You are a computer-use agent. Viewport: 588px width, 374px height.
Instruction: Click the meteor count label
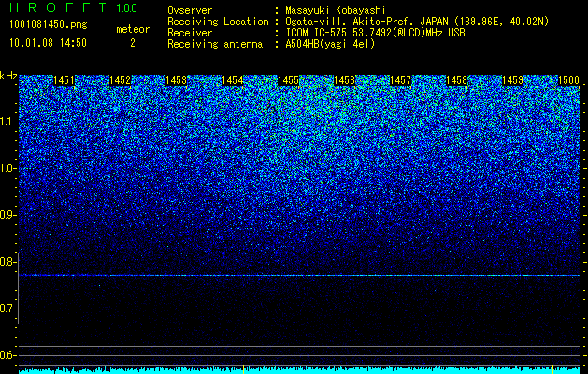(133, 29)
